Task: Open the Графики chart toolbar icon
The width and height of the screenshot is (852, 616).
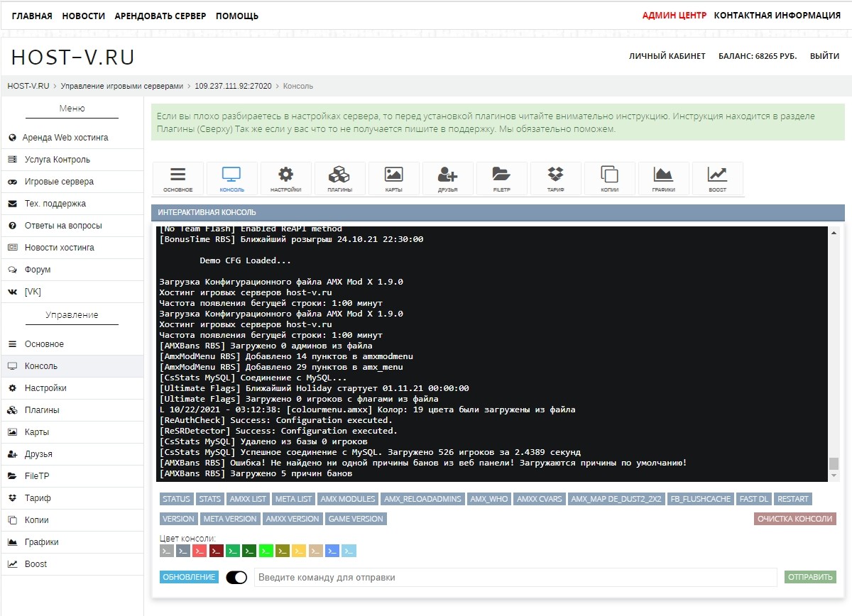Action: pos(663,179)
